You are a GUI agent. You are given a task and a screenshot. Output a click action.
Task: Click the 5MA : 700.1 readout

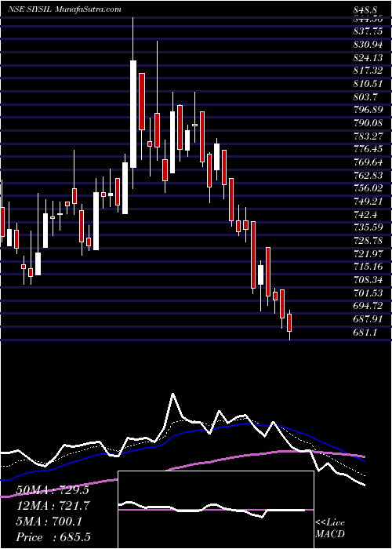tap(49, 522)
